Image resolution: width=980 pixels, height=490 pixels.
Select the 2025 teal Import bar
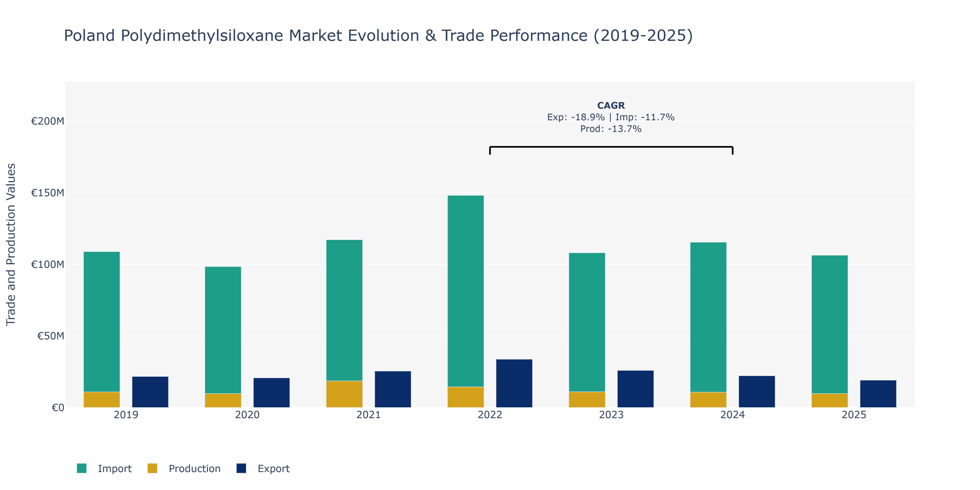point(830,324)
